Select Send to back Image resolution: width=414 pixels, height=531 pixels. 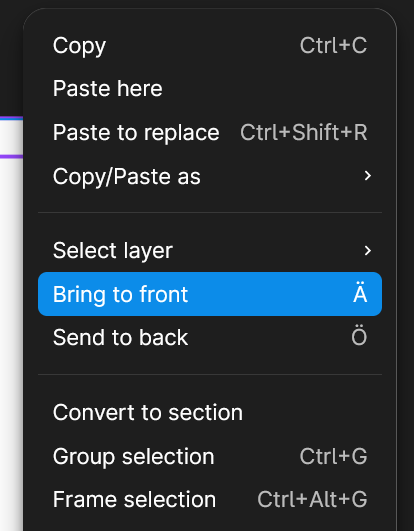point(210,337)
